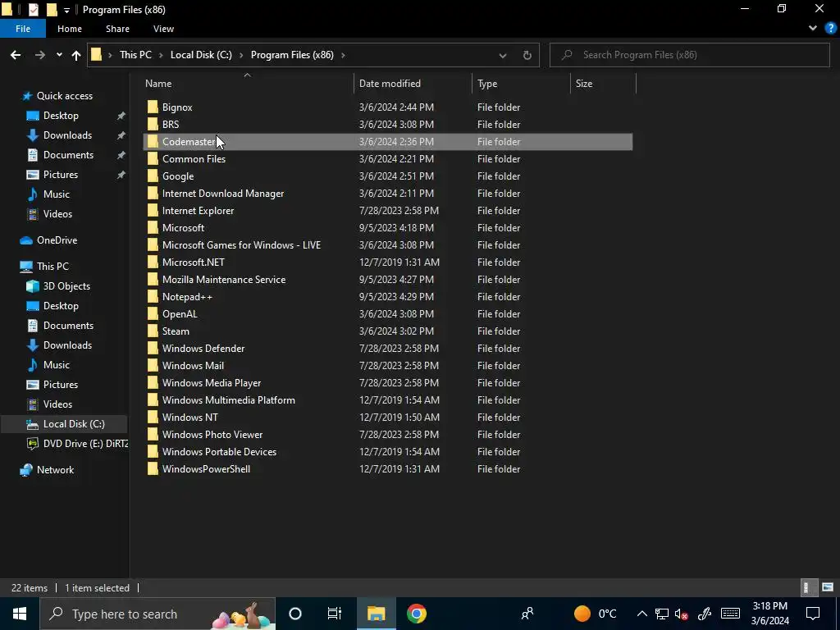840x630 pixels.
Task: Select OneDrive in the navigation pane
Action: [57, 240]
